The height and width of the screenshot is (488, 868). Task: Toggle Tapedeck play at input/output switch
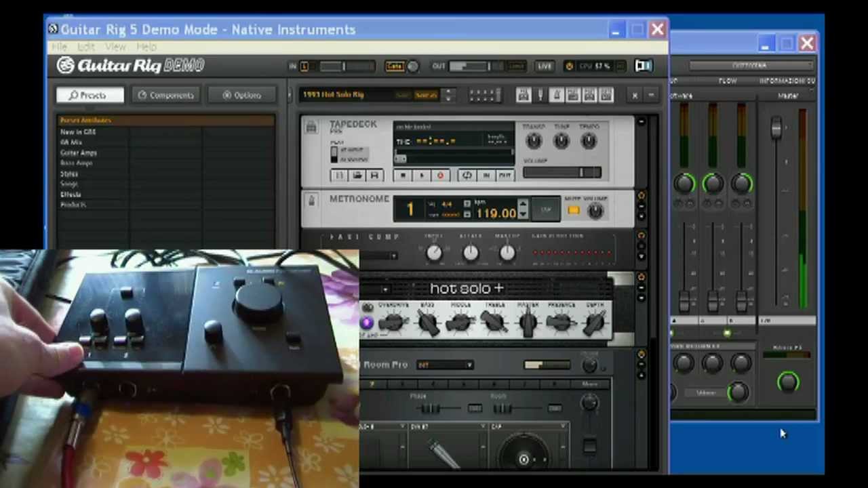[334, 155]
